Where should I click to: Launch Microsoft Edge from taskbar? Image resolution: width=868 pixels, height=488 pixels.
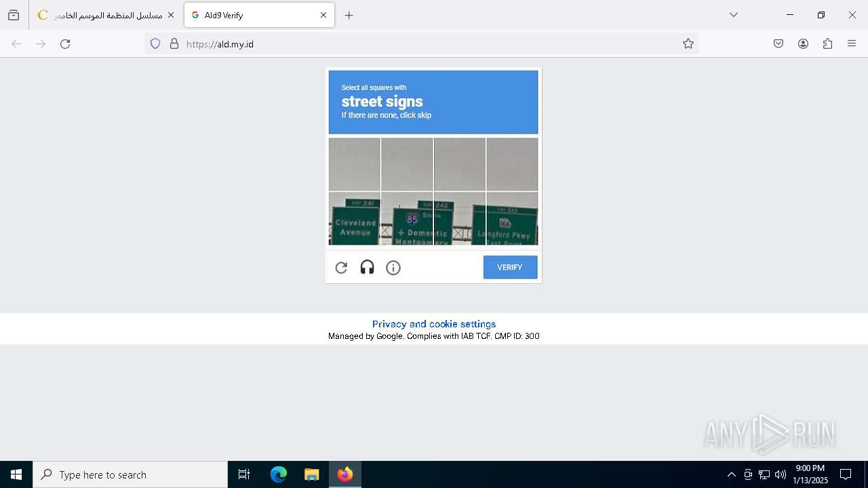[279, 474]
